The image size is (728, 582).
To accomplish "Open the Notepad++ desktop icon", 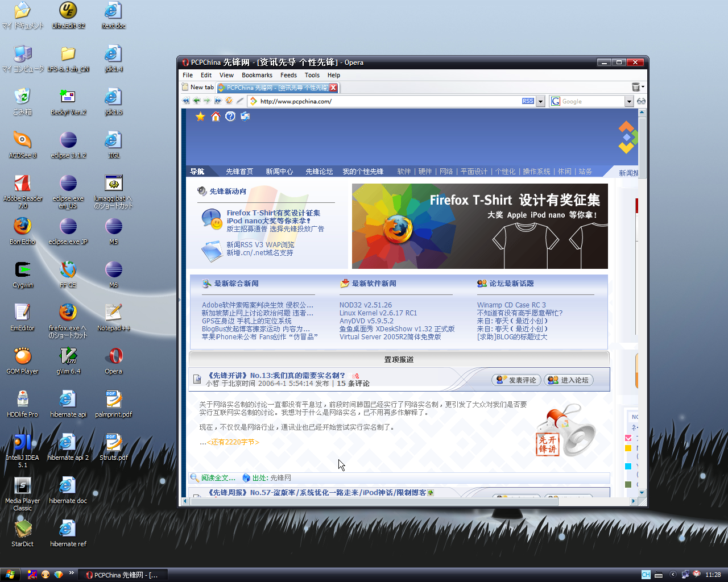I will tap(114, 318).
